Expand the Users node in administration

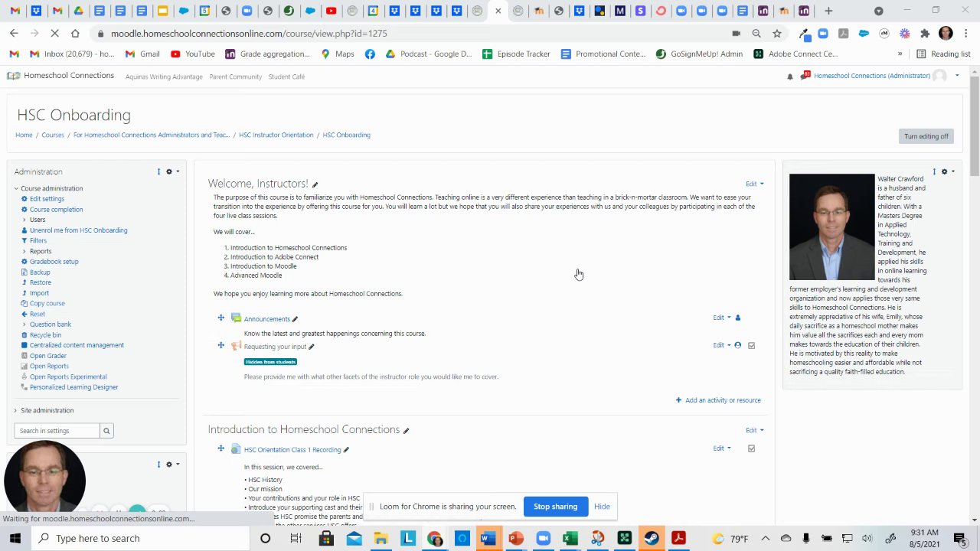tap(24, 220)
